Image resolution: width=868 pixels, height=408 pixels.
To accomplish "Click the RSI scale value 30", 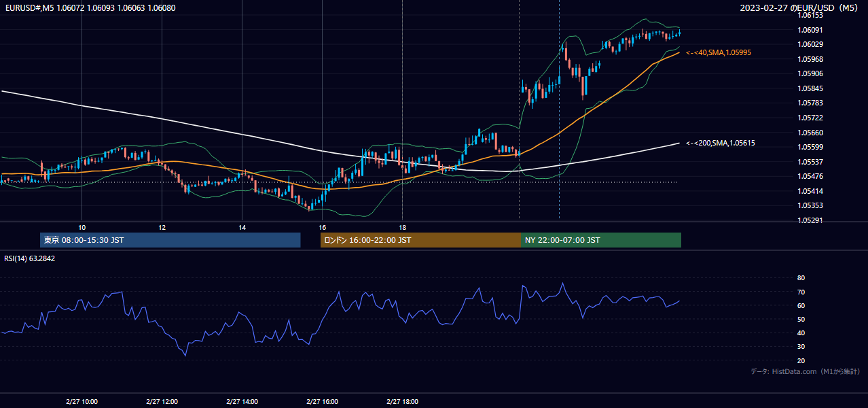I will coord(801,347).
